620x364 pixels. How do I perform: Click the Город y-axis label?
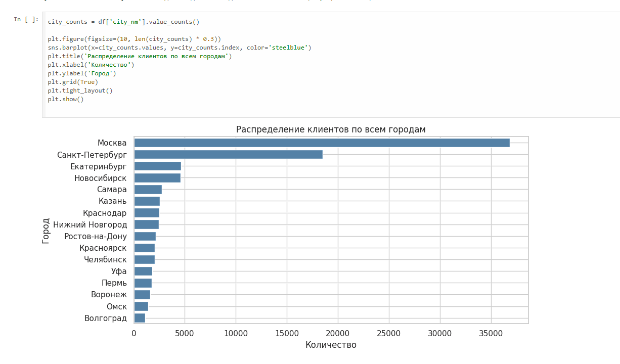(46, 231)
